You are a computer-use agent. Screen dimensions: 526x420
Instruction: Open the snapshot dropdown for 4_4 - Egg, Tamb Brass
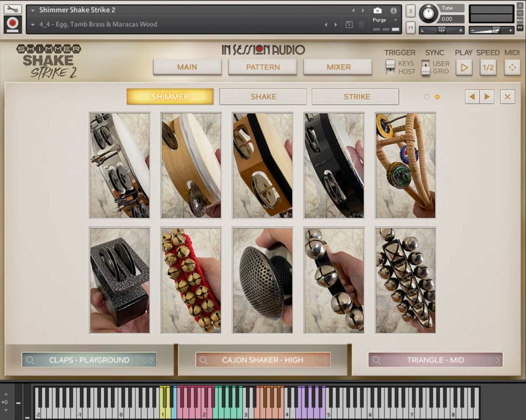tap(33, 25)
